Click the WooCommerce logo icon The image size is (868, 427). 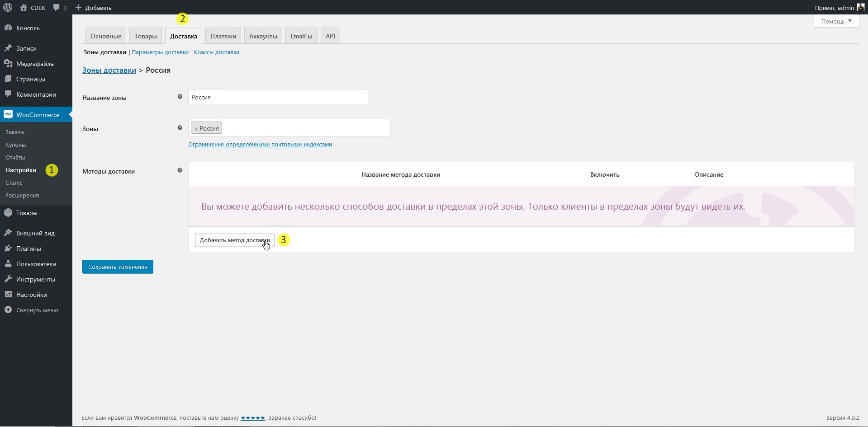[8, 114]
